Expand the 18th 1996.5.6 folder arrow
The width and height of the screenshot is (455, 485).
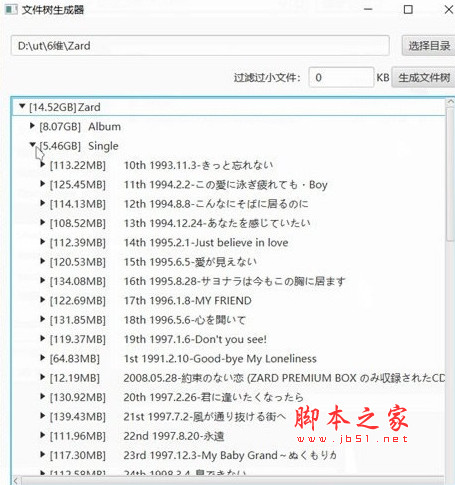42,319
